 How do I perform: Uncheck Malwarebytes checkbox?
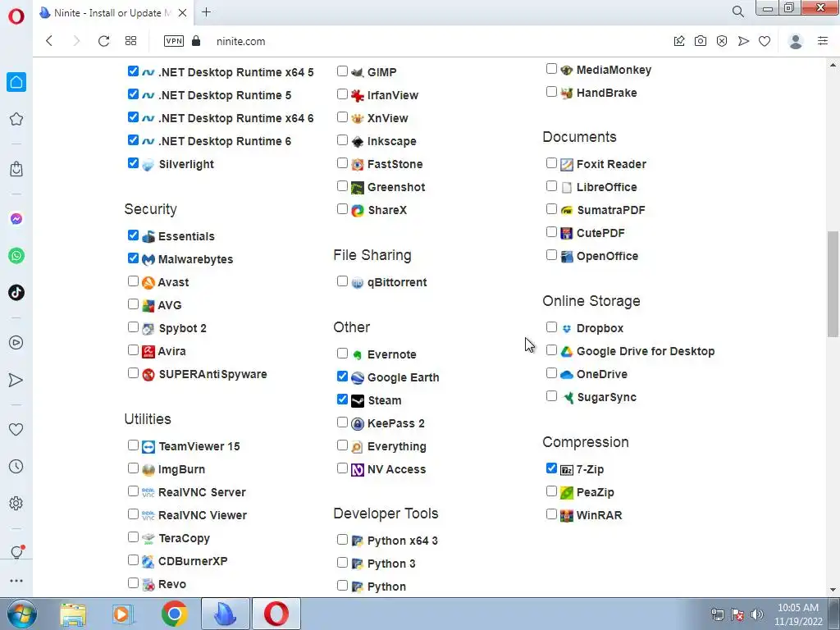134,258
